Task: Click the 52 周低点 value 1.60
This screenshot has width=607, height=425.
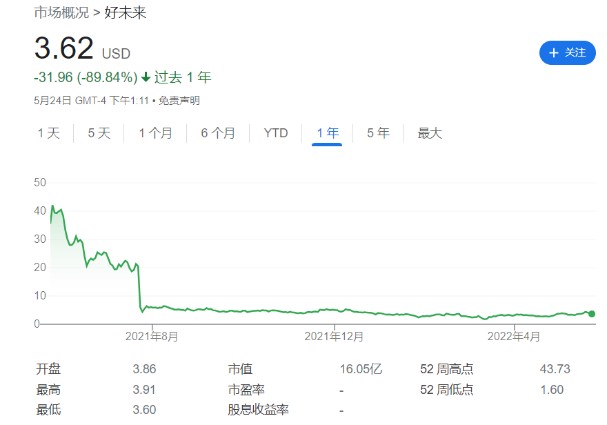Action: click(552, 389)
